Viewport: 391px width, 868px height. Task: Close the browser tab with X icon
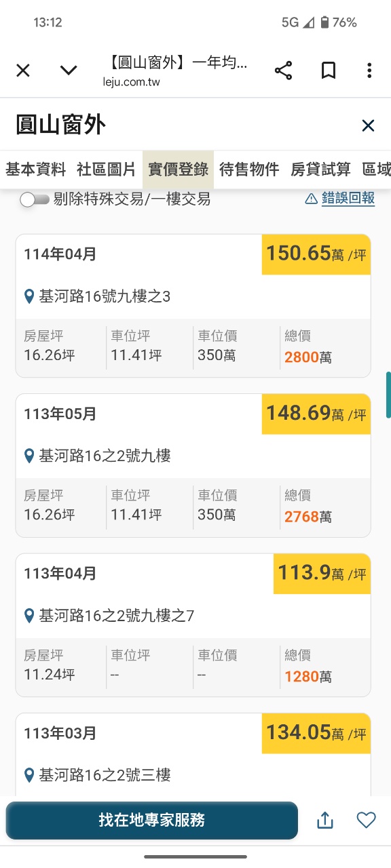(x=23, y=71)
